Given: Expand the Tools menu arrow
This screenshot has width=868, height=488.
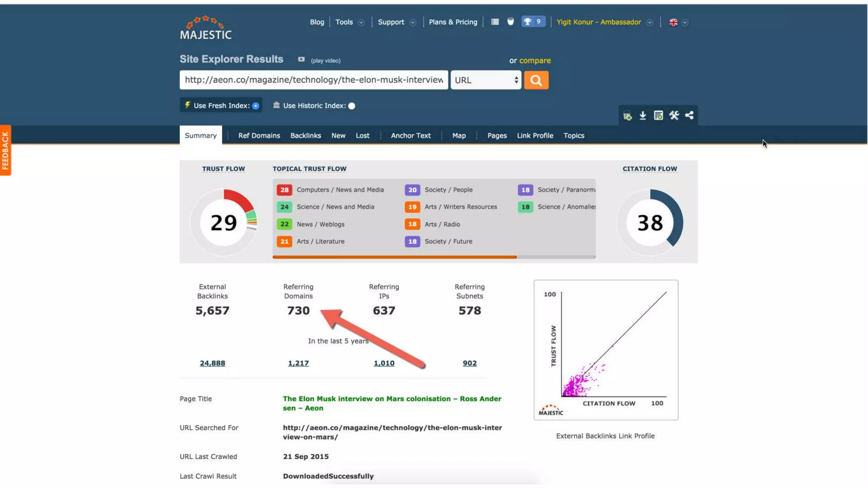Looking at the screenshot, I should pos(361,22).
